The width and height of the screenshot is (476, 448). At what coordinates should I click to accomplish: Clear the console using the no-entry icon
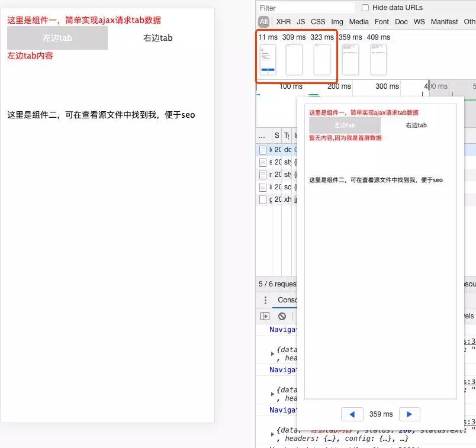(281, 315)
